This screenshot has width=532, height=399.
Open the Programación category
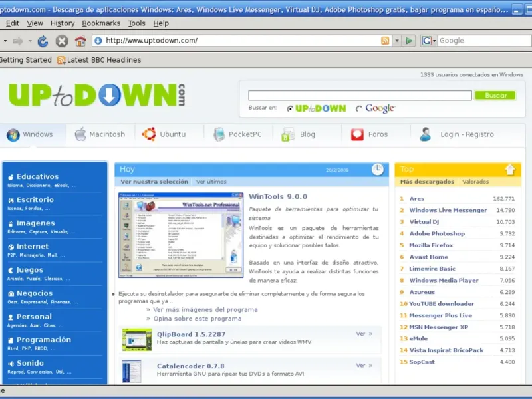[44, 340]
